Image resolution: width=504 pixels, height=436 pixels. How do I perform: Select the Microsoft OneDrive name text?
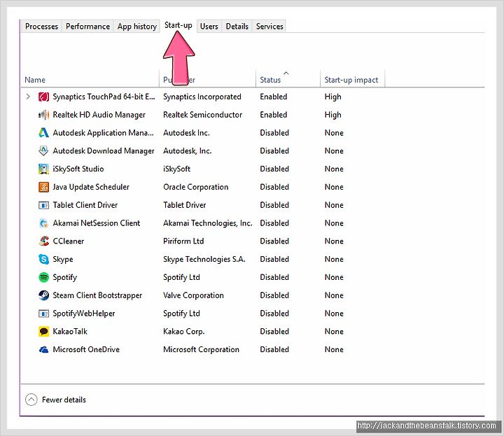[x=86, y=350]
